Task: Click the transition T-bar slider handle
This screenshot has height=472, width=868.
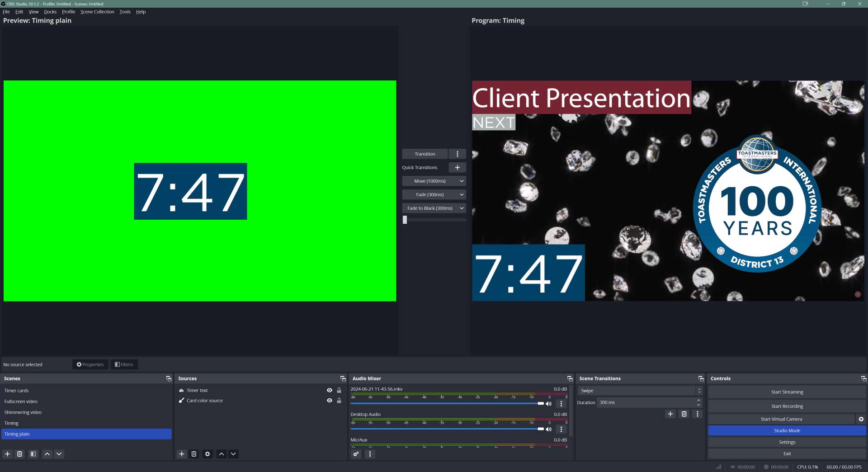Action: (x=405, y=220)
